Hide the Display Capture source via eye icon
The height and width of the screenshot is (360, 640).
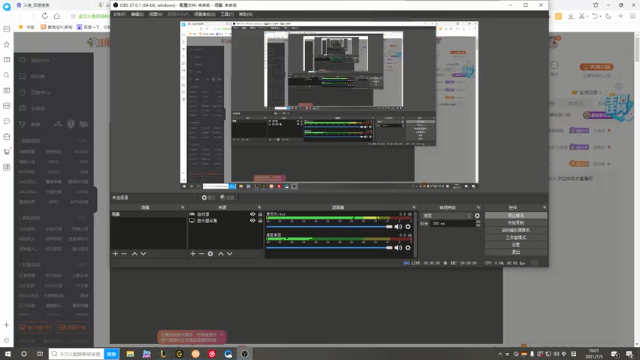point(252,221)
